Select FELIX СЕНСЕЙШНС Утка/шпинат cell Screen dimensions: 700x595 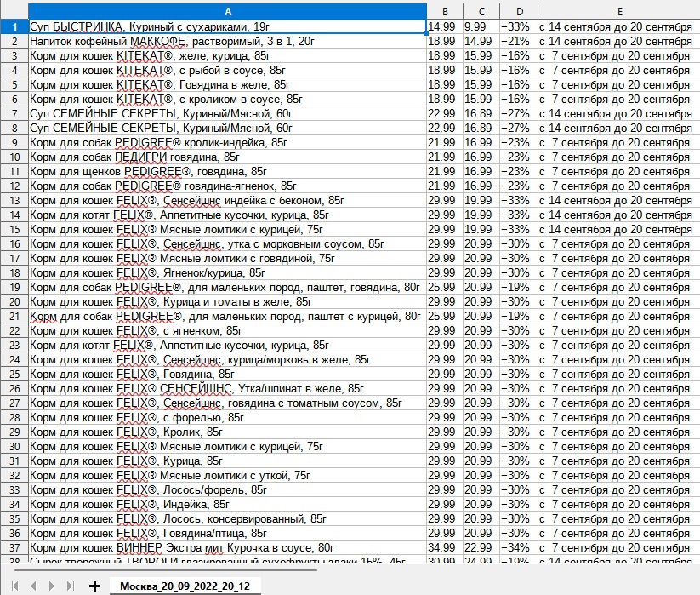click(x=227, y=389)
